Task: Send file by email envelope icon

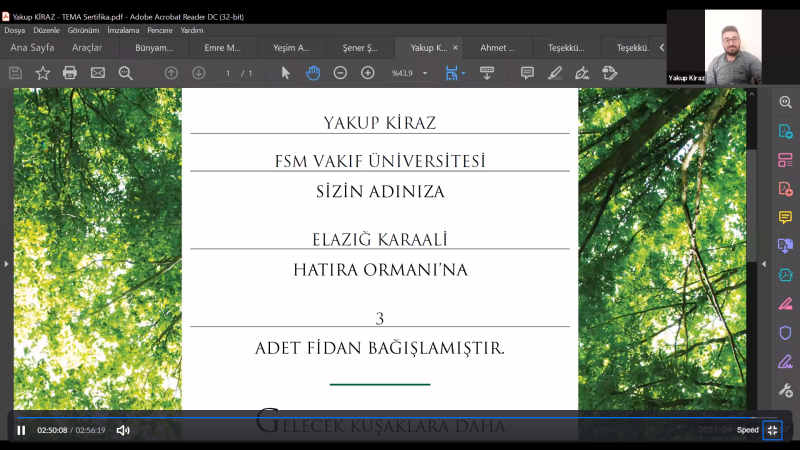Action: pos(98,73)
